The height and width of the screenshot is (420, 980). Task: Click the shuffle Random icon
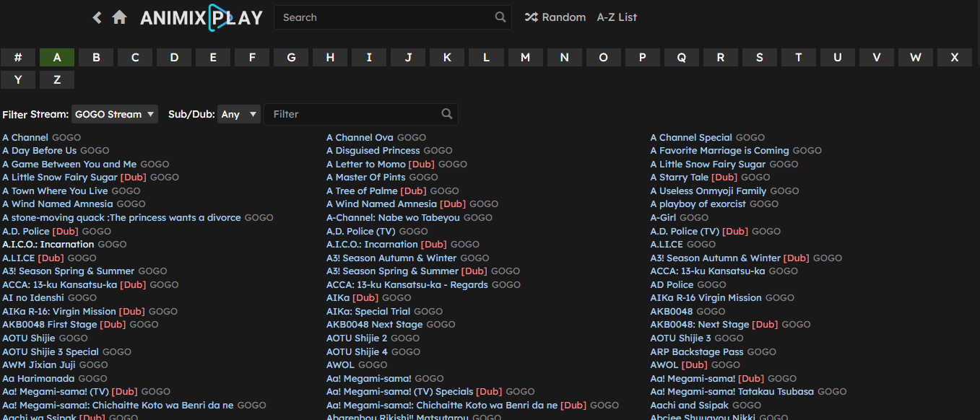[532, 17]
